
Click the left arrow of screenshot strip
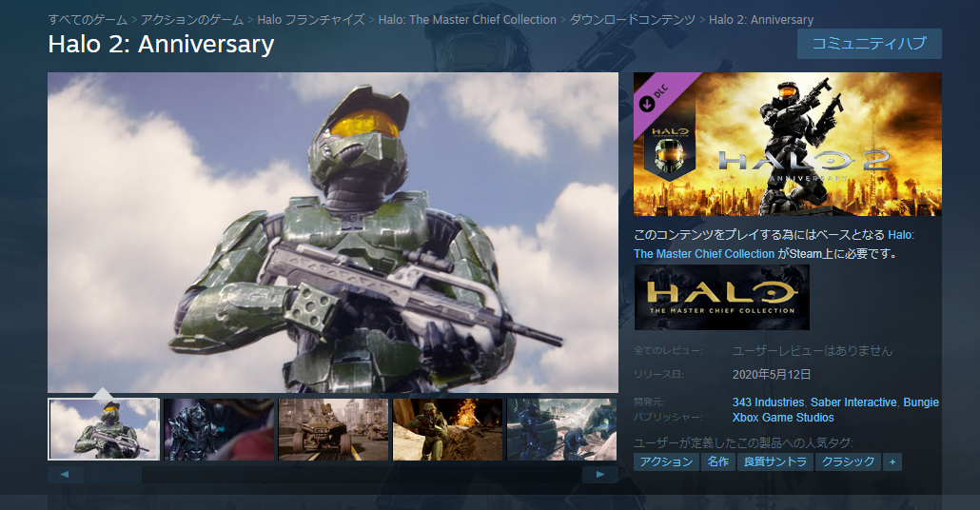65,475
